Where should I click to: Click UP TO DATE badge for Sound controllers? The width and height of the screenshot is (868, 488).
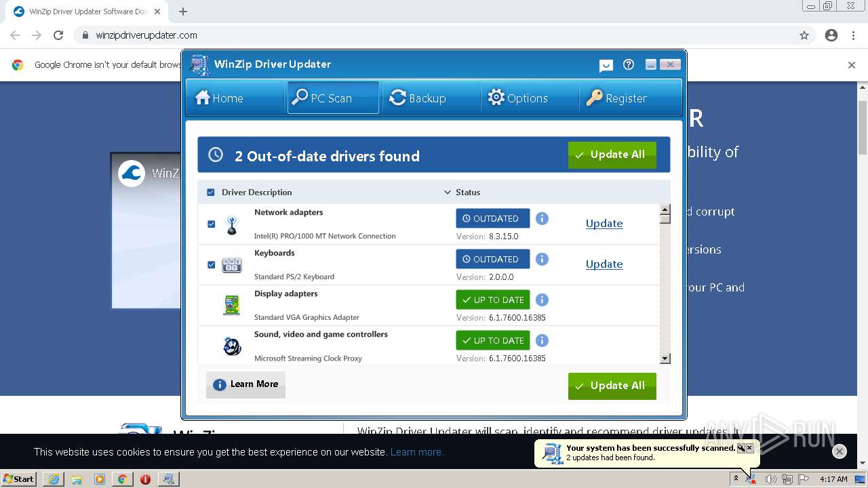[x=493, y=340]
